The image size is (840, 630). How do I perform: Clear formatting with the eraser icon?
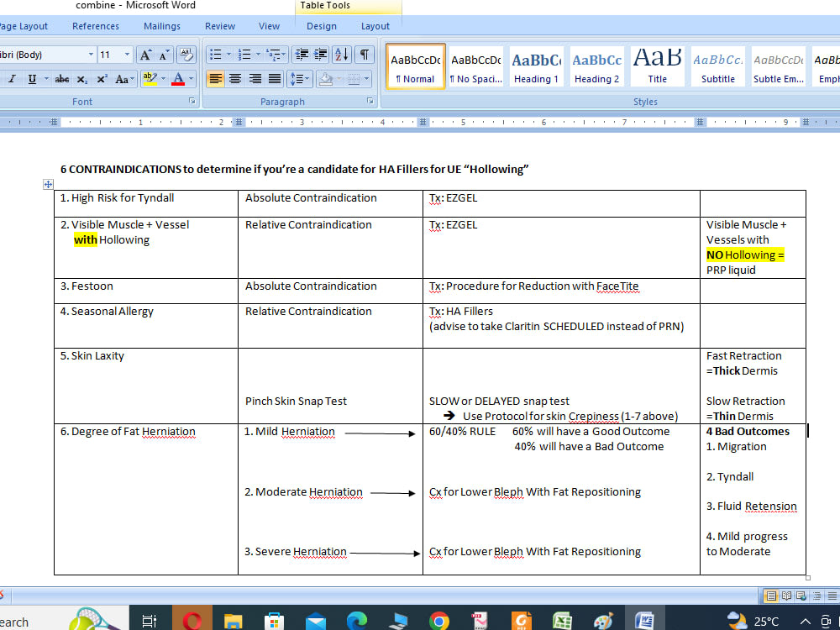pyautogui.click(x=186, y=55)
